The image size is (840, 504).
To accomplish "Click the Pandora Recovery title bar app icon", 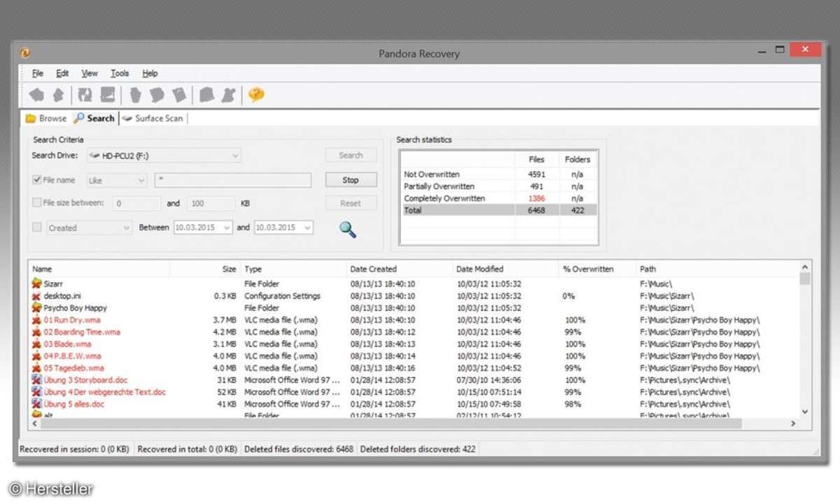I will [25, 52].
